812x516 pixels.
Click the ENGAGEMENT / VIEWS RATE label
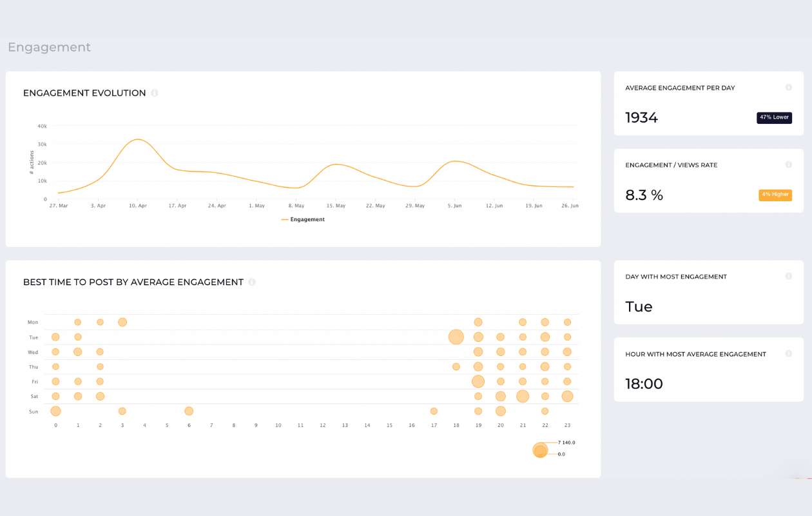(671, 165)
